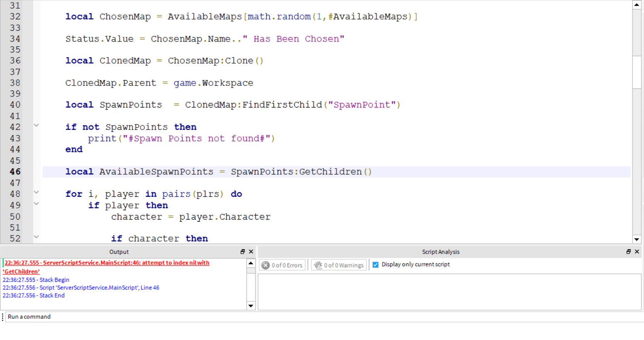Image resolution: width=644 pixels, height=340 pixels.
Task: Click the float panel icon on the Output panel
Action: click(242, 252)
